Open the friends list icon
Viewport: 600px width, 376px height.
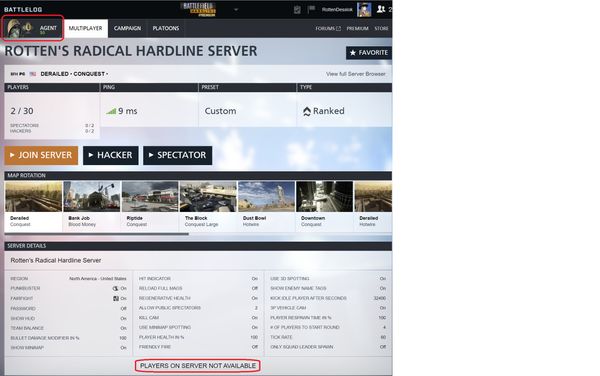tap(381, 9)
